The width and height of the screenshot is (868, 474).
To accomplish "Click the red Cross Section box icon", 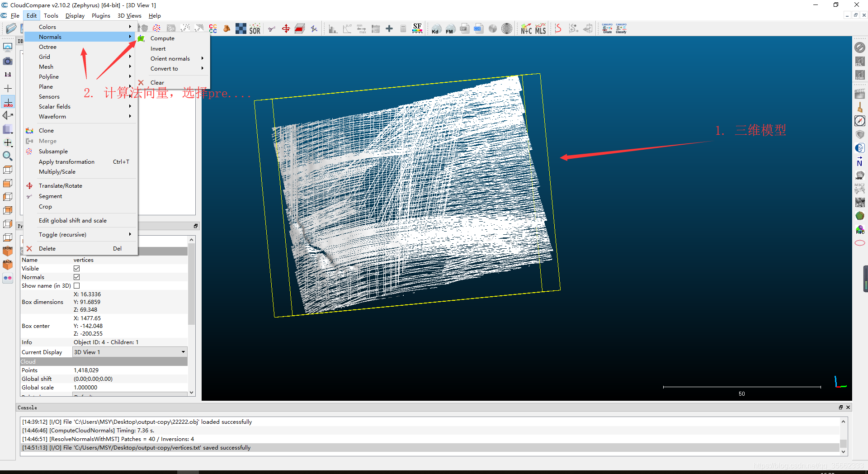I will [x=299, y=29].
